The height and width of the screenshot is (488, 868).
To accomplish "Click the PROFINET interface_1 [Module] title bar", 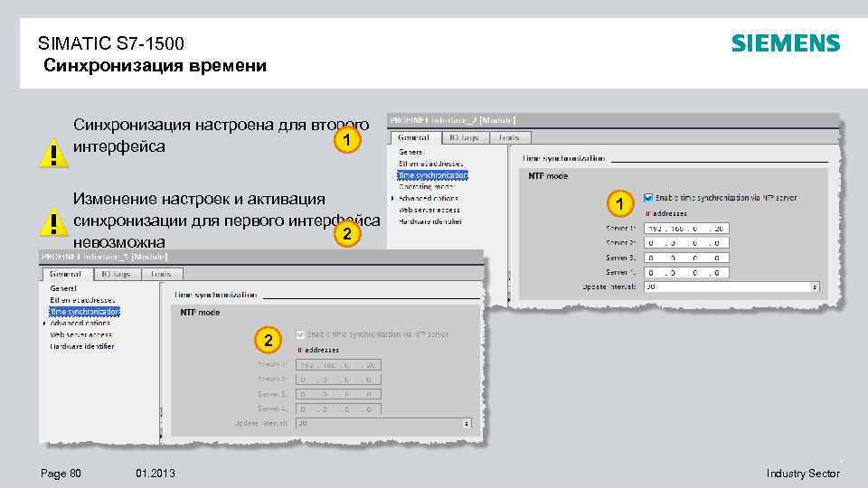I will (261, 257).
